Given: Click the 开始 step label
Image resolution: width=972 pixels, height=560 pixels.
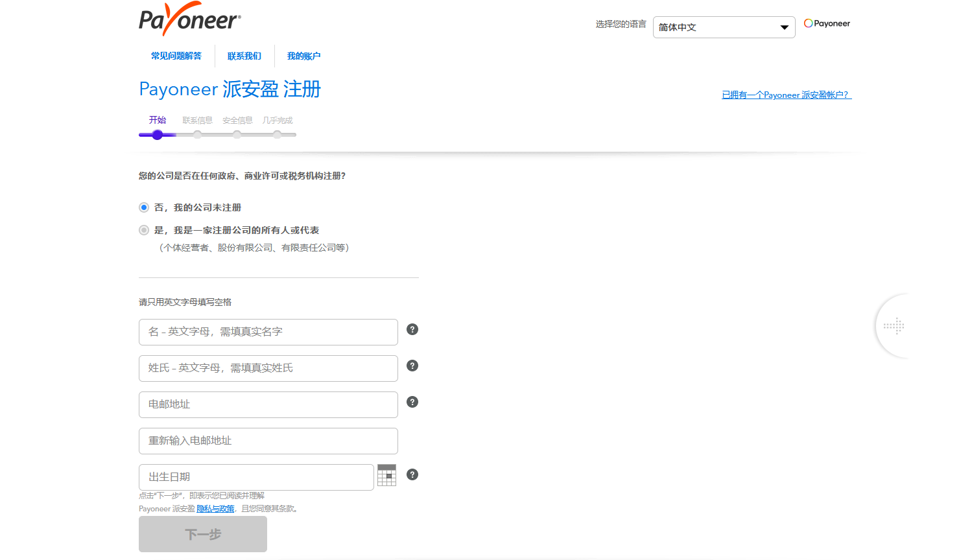Looking at the screenshot, I should tap(158, 120).
